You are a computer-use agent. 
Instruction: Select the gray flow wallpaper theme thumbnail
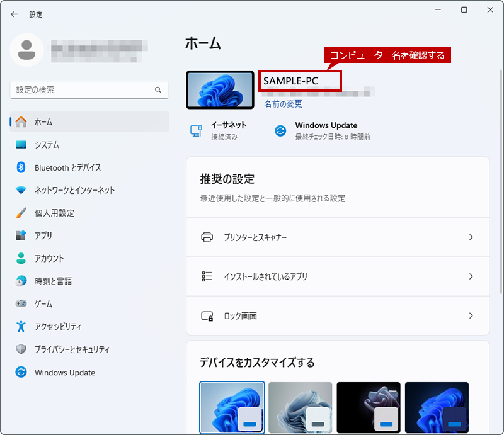301,407
